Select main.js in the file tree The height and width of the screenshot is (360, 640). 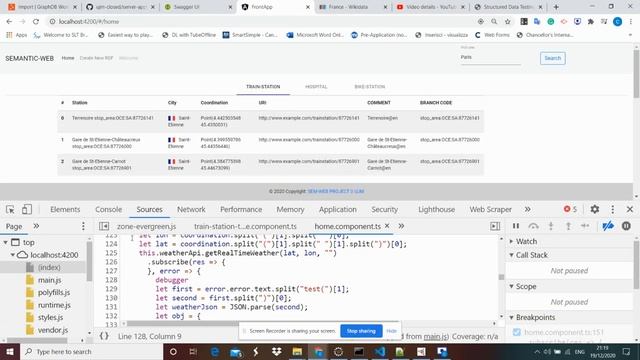coord(49,280)
